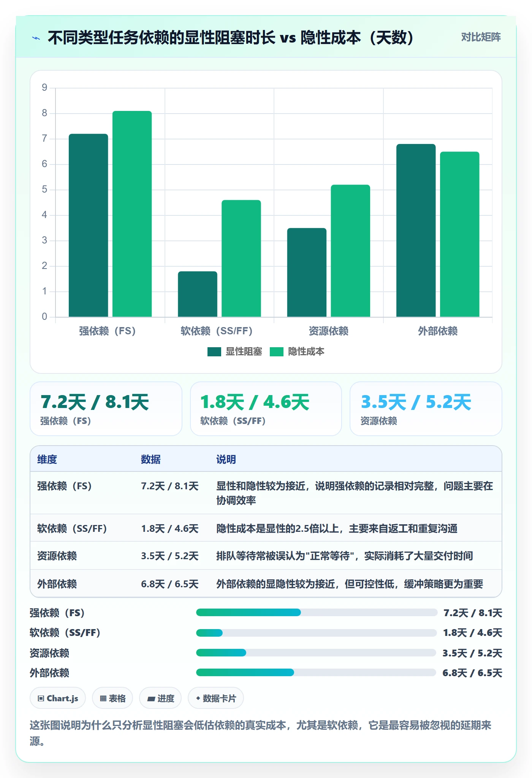Open the 7.2天 / 8.1天 data card
Viewport: 532px width, 778px height.
106,409
